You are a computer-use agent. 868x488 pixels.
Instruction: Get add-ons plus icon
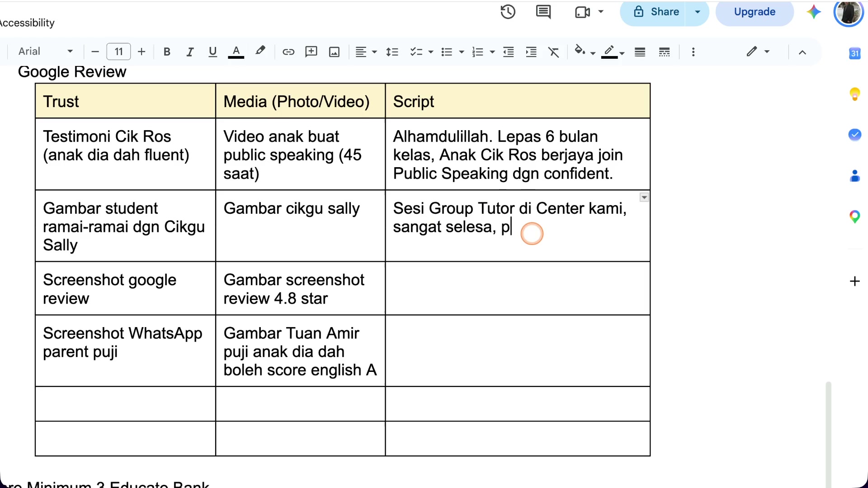(x=854, y=281)
